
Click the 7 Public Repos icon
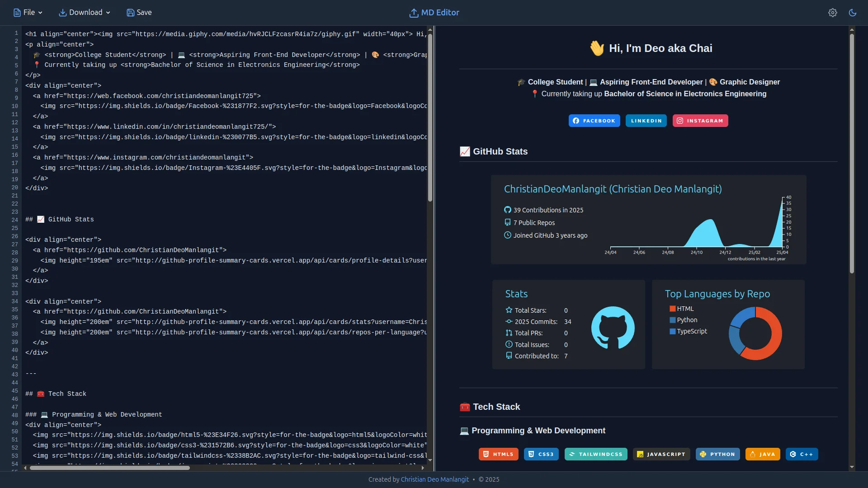pyautogui.click(x=508, y=222)
